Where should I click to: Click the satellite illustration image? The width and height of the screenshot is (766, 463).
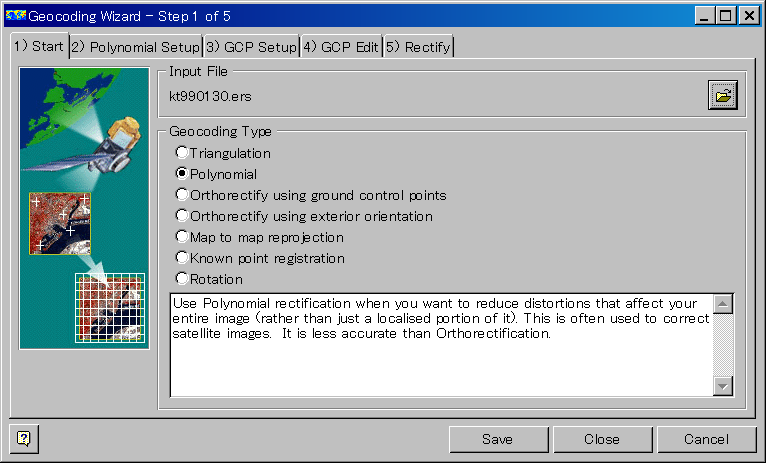[84, 209]
